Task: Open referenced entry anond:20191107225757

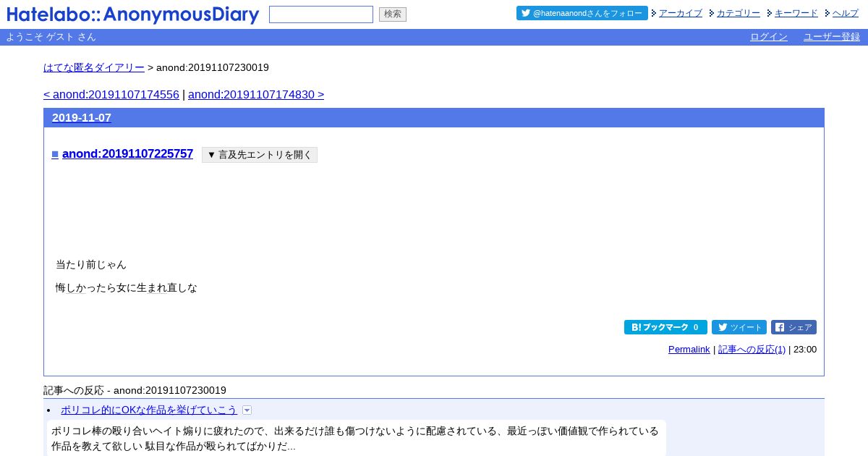Action: pyautogui.click(x=128, y=153)
